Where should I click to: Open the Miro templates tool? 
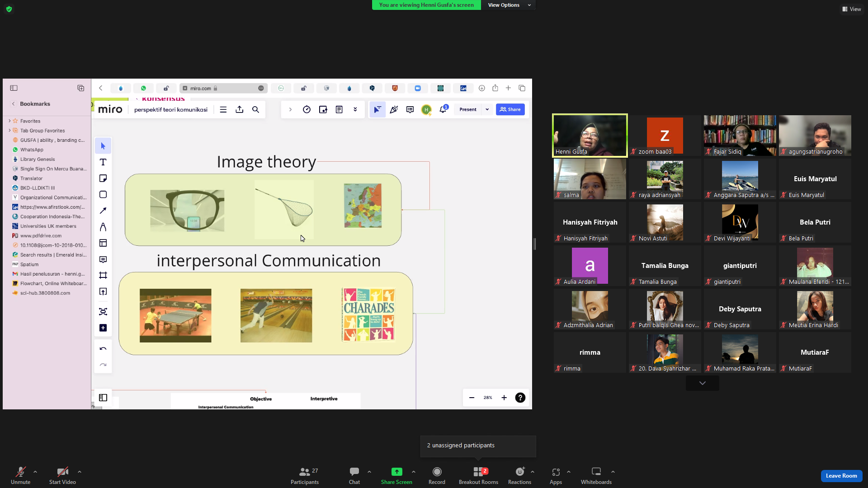(103, 243)
